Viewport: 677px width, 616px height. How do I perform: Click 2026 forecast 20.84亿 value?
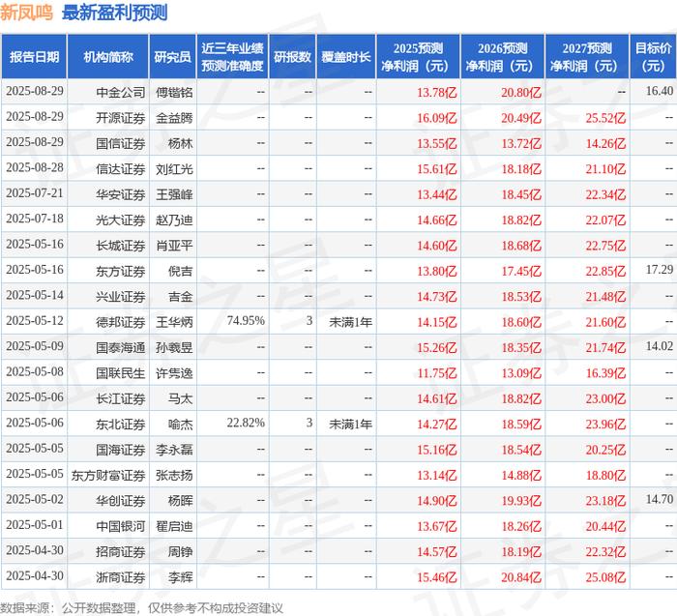(x=521, y=577)
